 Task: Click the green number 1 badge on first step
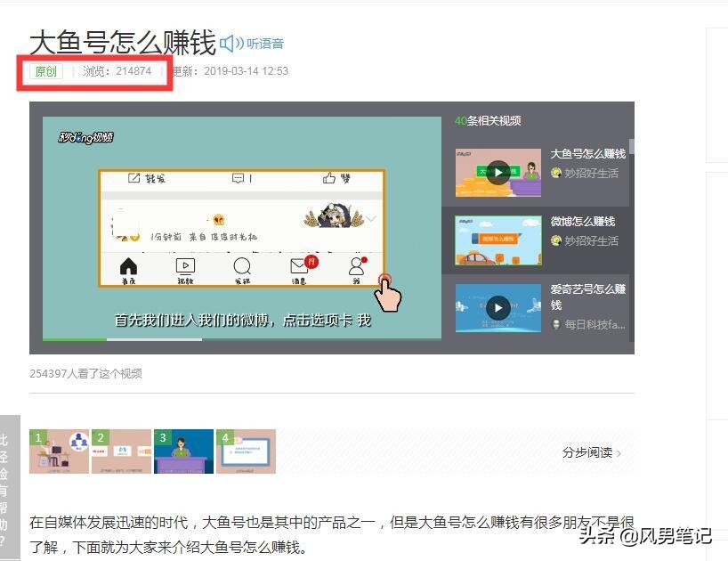(37, 436)
